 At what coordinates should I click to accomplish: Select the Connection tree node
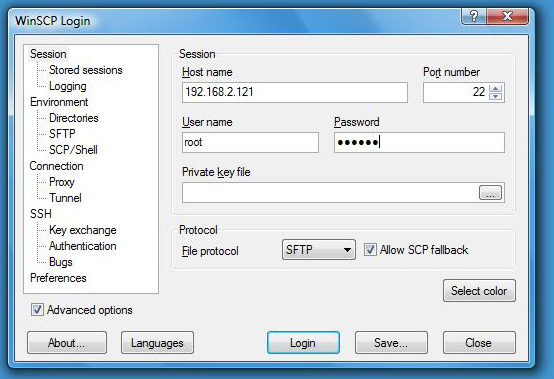57,166
